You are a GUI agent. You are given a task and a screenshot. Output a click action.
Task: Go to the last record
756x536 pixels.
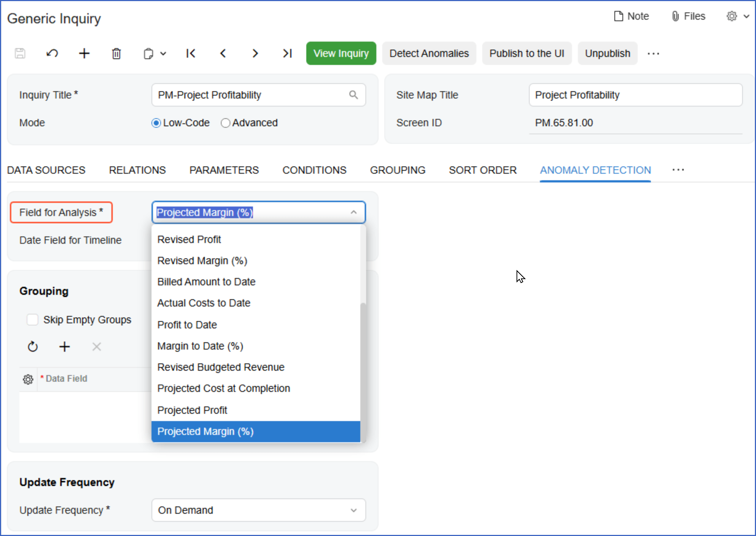[x=287, y=54]
